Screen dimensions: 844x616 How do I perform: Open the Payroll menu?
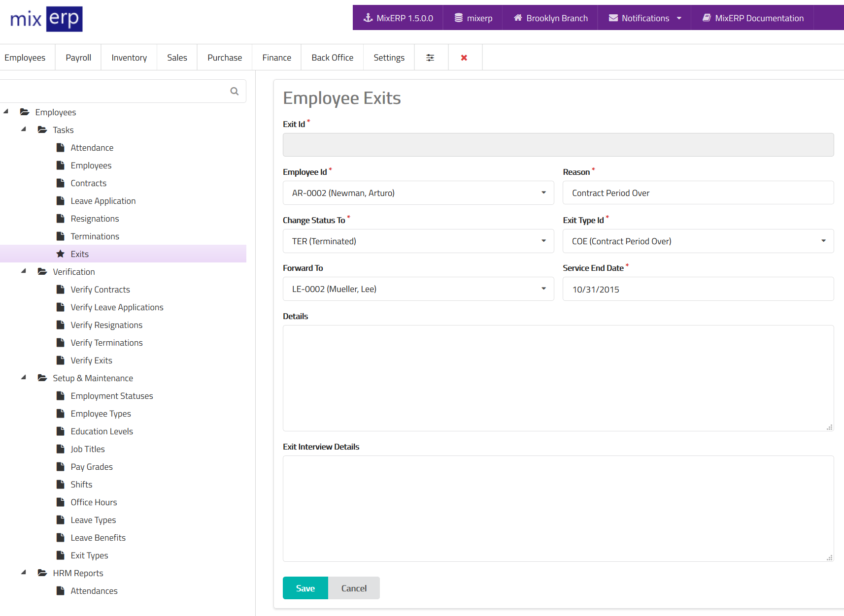[78, 58]
